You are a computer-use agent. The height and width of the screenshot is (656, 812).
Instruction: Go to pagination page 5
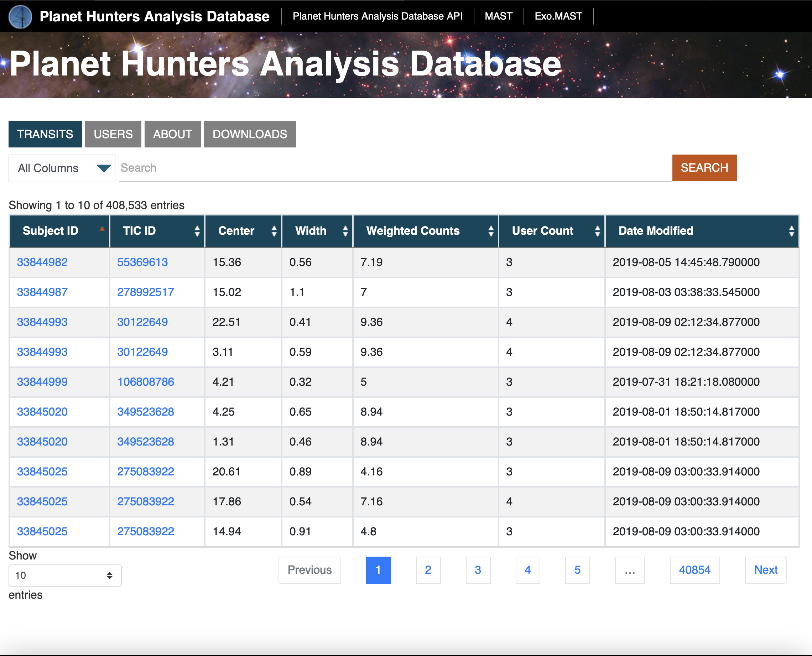tap(577, 570)
